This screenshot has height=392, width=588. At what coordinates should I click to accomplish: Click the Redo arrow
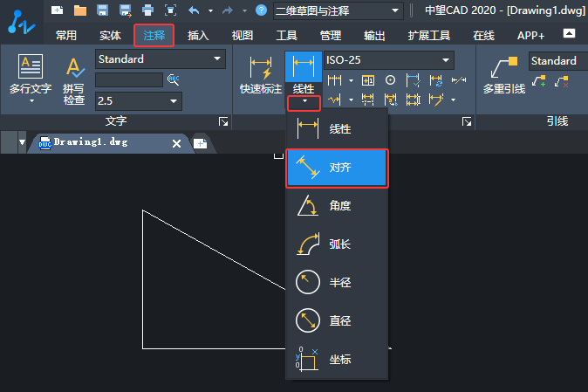[x=228, y=10]
